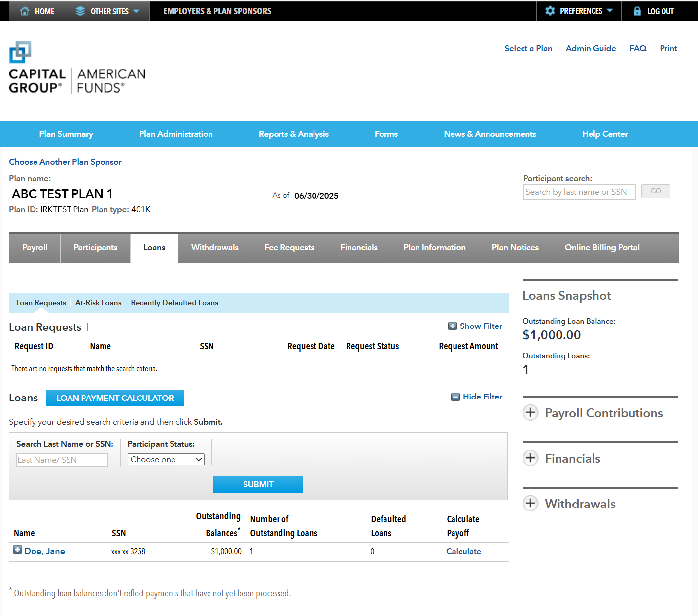Select the Other Sites stacked-layers icon
698x616 pixels.
tap(80, 11)
